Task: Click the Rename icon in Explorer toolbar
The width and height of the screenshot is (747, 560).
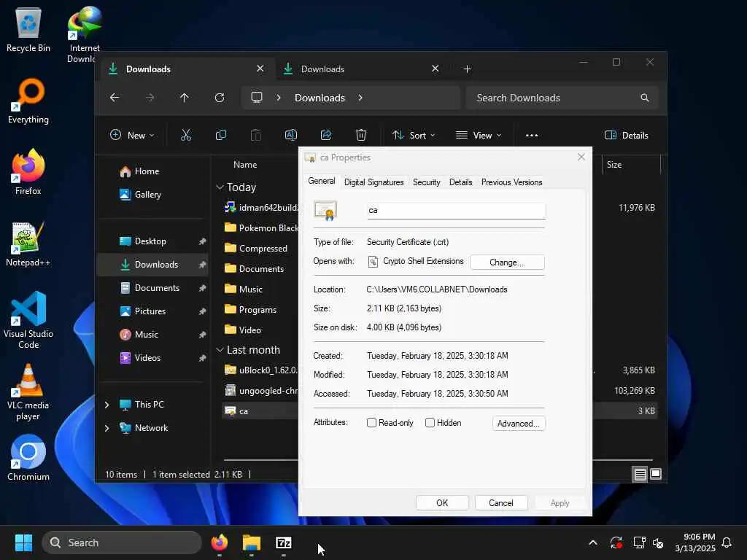Action: click(x=290, y=135)
